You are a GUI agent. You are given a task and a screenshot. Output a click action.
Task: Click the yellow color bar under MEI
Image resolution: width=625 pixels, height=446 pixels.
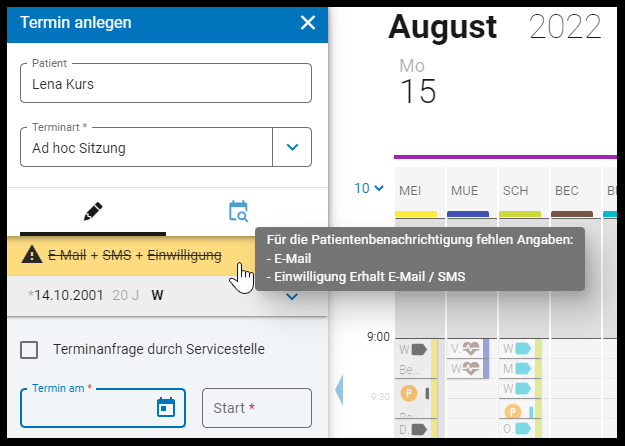(x=416, y=214)
